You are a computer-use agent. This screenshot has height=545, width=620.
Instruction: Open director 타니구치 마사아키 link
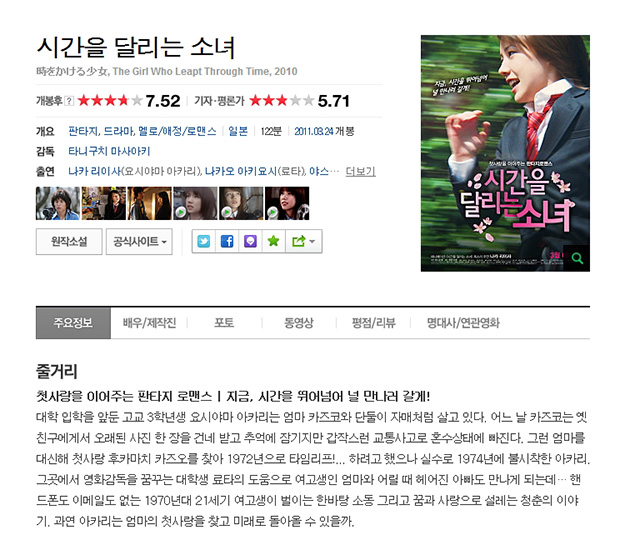tap(109, 151)
